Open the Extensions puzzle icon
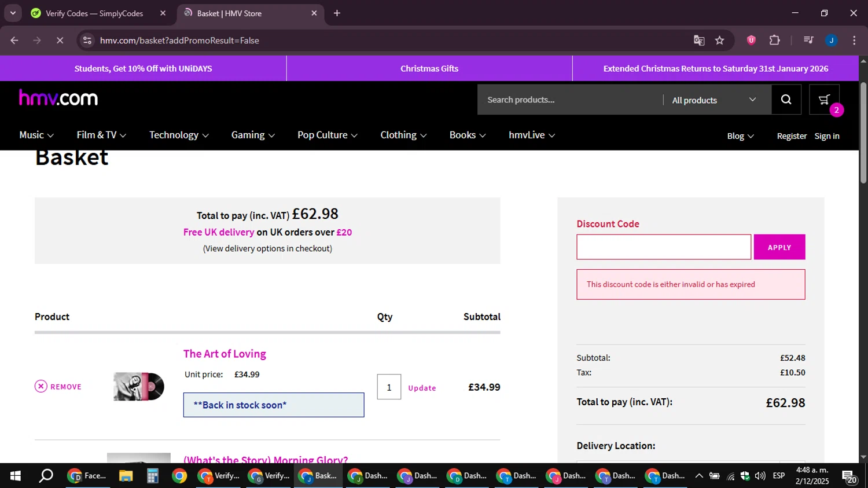Image resolution: width=868 pixels, height=488 pixels. pyautogui.click(x=774, y=41)
